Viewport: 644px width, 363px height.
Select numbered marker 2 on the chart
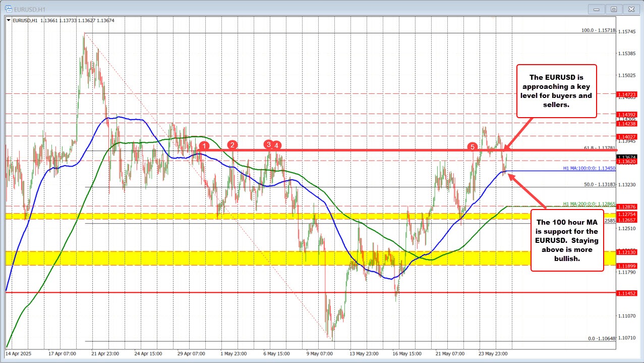(x=232, y=145)
